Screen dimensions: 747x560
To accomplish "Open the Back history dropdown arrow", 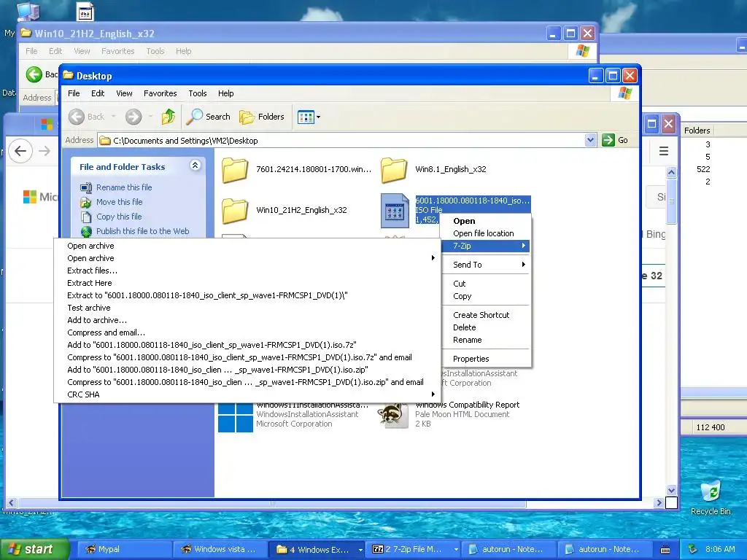I will (x=113, y=117).
